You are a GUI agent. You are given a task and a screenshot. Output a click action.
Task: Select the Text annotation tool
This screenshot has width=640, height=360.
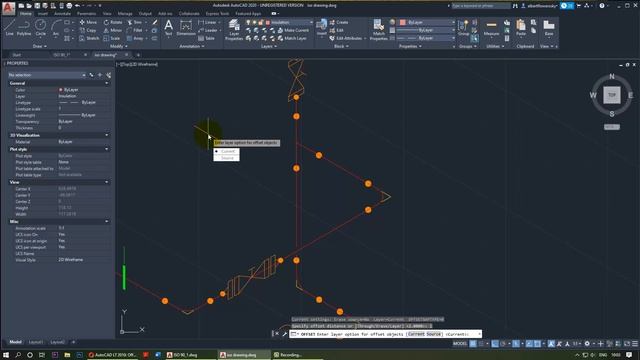(x=168, y=28)
